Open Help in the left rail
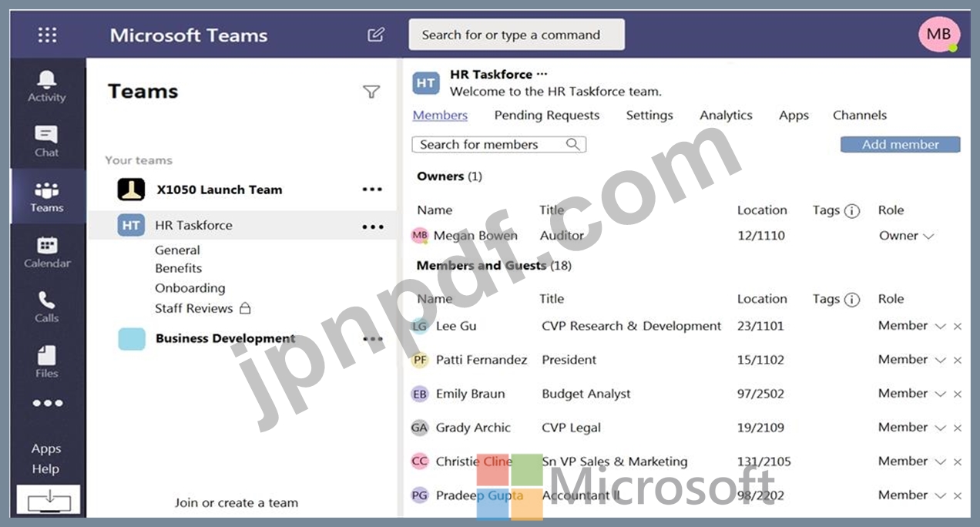This screenshot has width=980, height=527. point(46,468)
